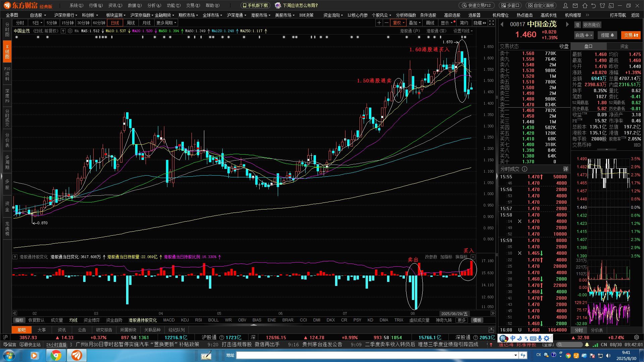Viewport: 644px width, 362px height.
Task: Open the user account icon
Action: pyautogui.click(x=566, y=5)
